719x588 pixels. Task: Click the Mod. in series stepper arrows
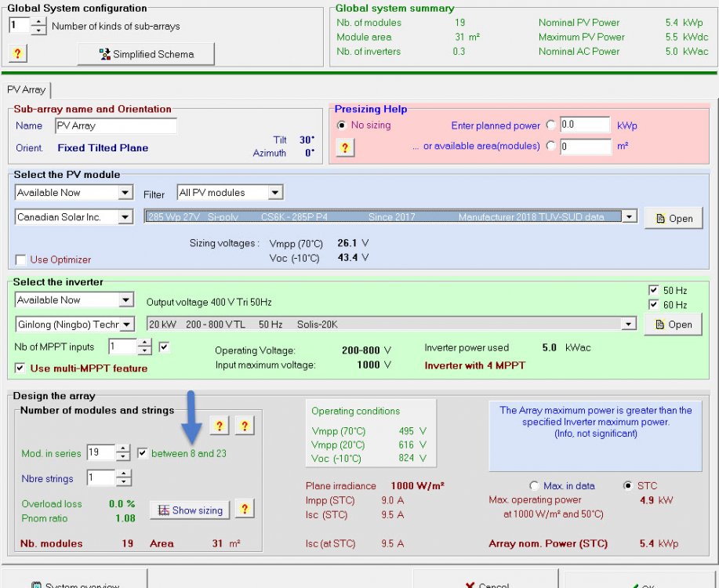(x=123, y=452)
